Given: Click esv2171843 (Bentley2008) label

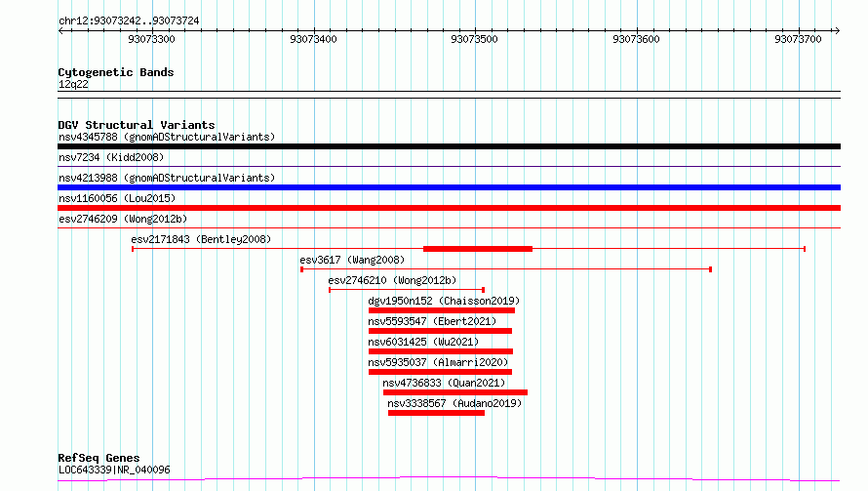Looking at the screenshot, I should click(x=201, y=239).
